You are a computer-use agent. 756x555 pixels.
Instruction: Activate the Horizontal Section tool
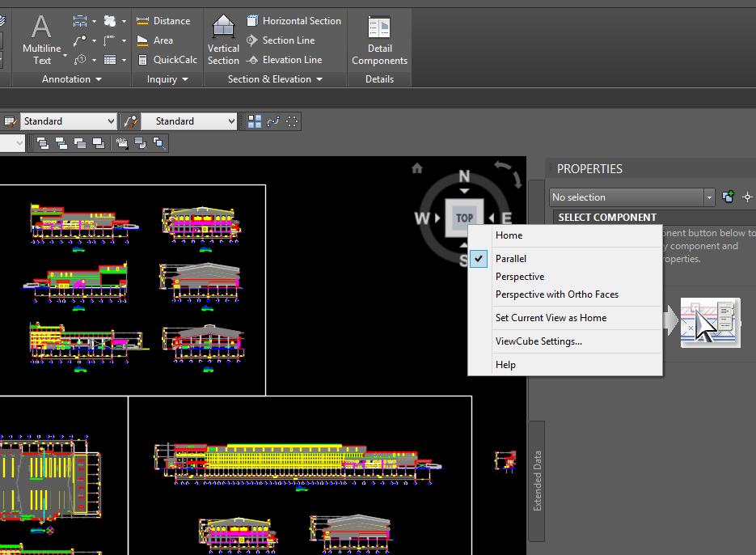click(x=294, y=20)
